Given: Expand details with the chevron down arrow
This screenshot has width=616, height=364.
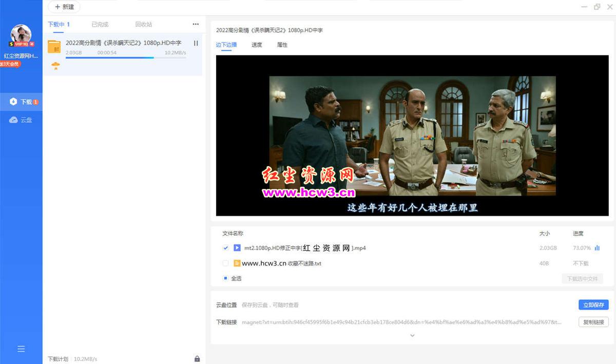Looking at the screenshot, I should pyautogui.click(x=412, y=336).
